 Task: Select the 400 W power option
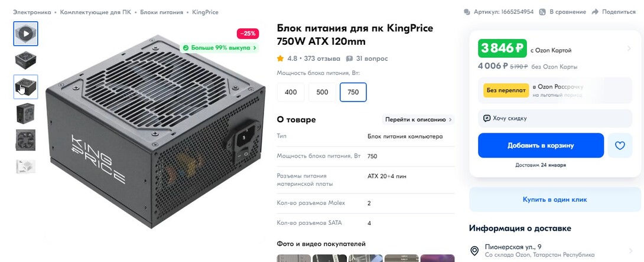[x=291, y=92]
